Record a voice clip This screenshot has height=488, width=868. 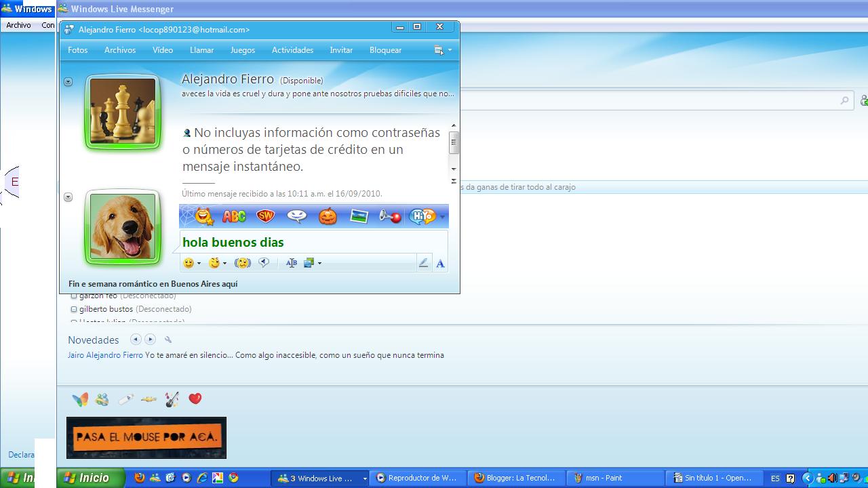tap(264, 263)
